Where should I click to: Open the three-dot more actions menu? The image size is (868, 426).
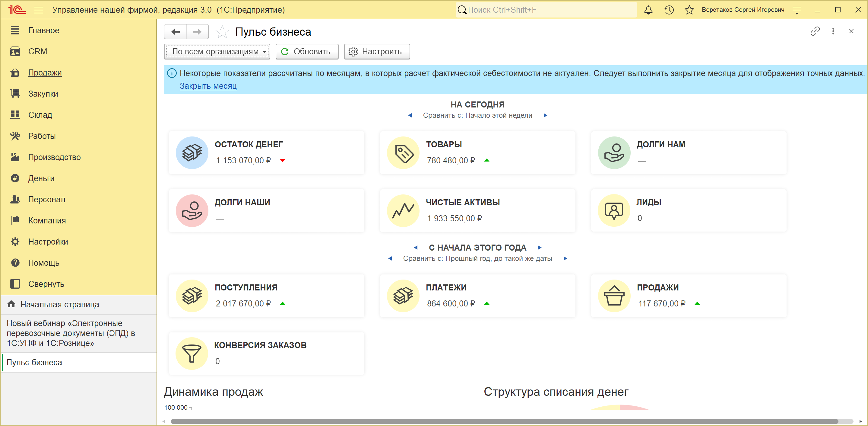click(833, 31)
